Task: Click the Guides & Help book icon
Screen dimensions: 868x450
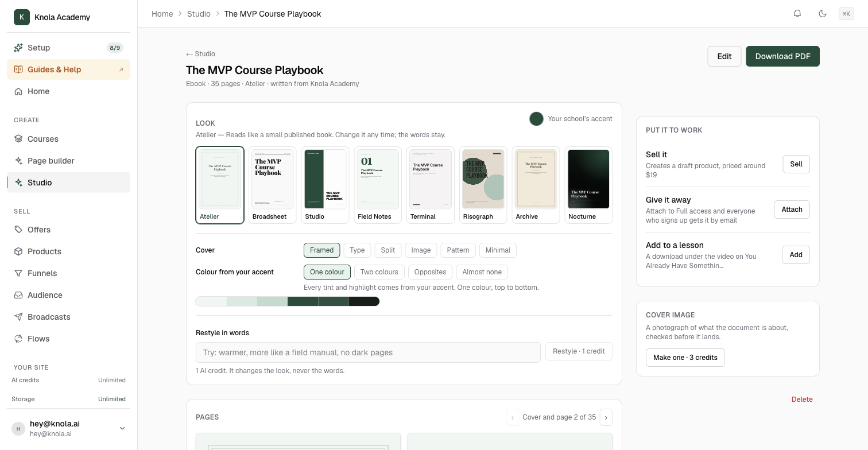Action: tap(18, 69)
